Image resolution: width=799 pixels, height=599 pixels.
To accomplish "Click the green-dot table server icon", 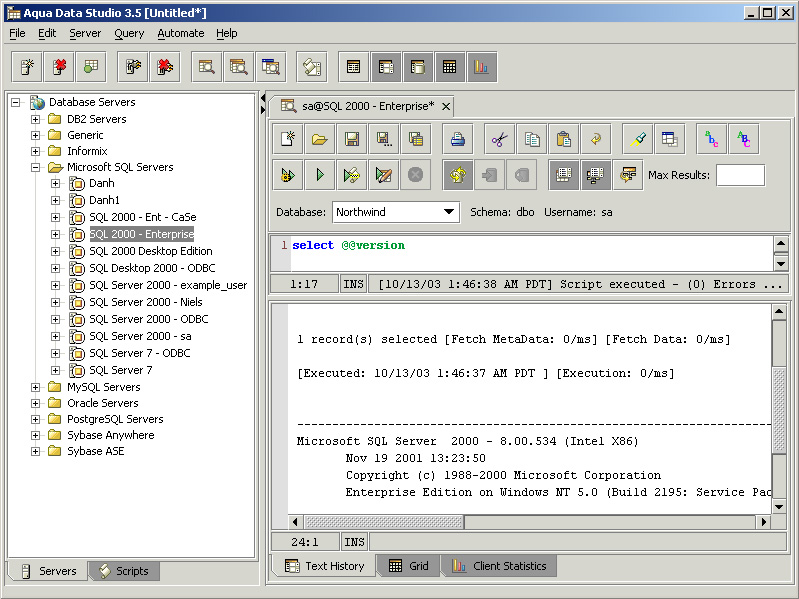I will 91,67.
